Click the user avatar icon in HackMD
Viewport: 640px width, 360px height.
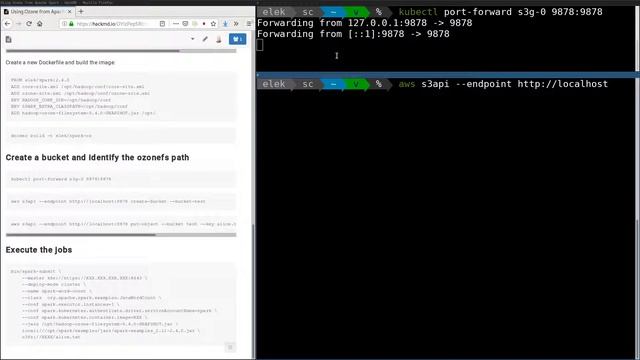(219, 39)
